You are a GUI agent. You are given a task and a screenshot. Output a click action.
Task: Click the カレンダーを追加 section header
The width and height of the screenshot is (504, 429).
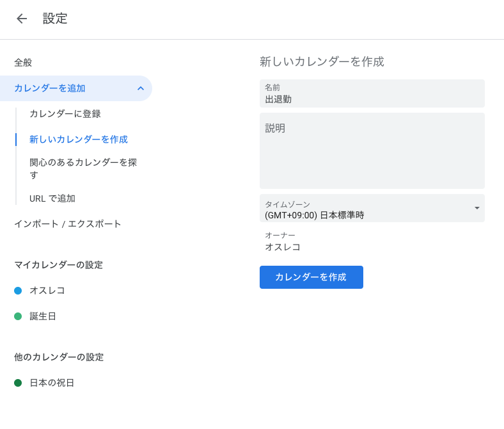(x=50, y=88)
